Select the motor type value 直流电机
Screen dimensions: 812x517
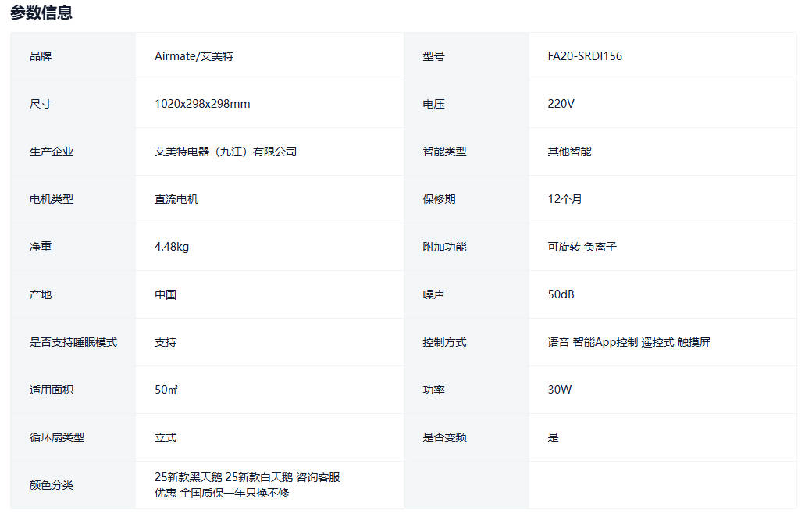[x=176, y=199]
